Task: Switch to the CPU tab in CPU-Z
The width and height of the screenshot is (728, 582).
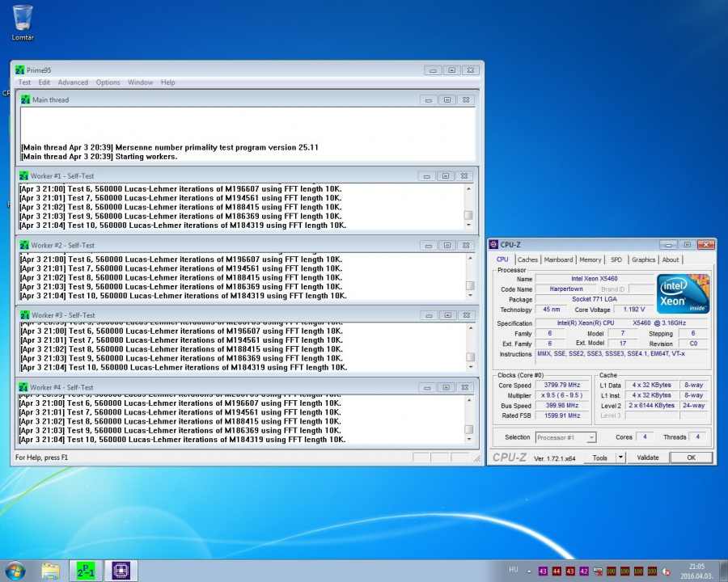Action: pos(502,259)
